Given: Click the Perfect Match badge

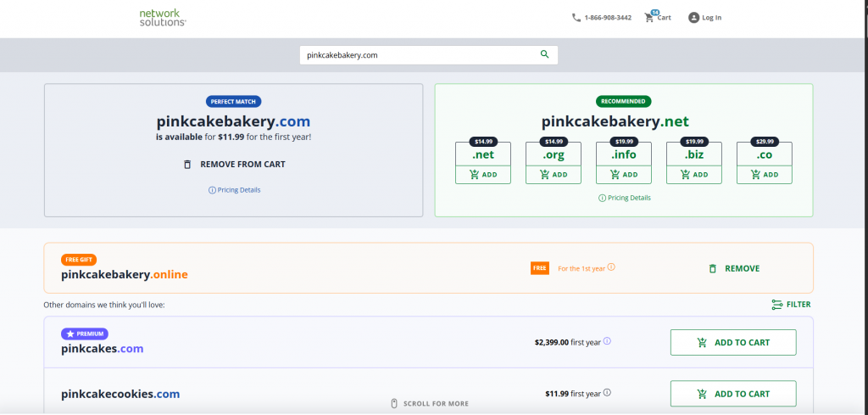Looking at the screenshot, I should point(234,101).
